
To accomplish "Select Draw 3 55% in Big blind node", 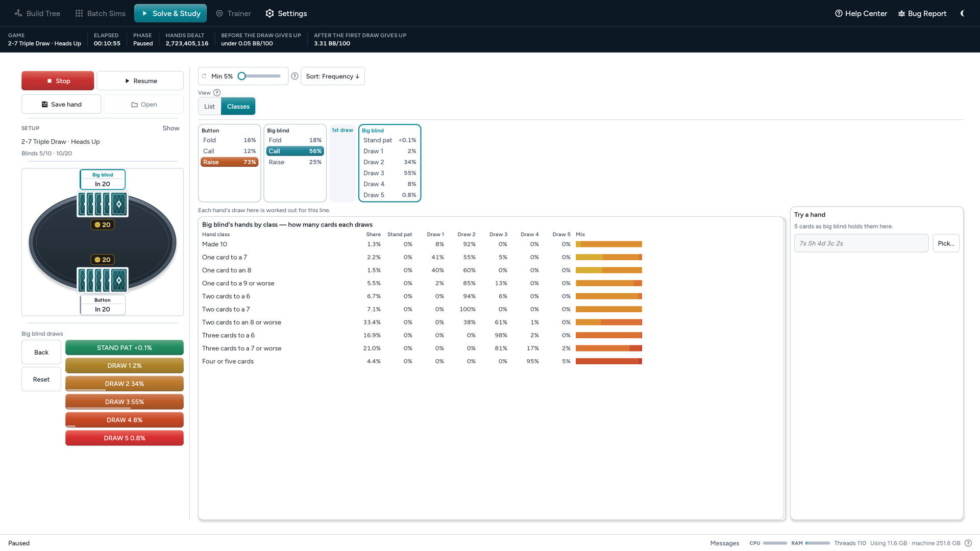I will pos(389,173).
